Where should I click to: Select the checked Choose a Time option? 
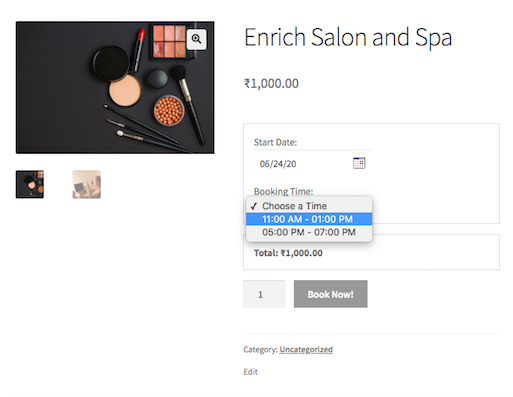309,206
